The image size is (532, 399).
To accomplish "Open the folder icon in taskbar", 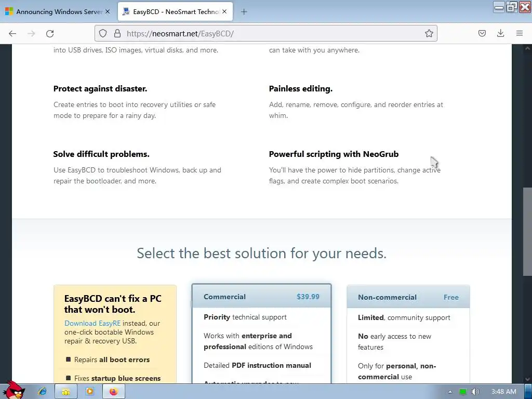I will [66, 392].
